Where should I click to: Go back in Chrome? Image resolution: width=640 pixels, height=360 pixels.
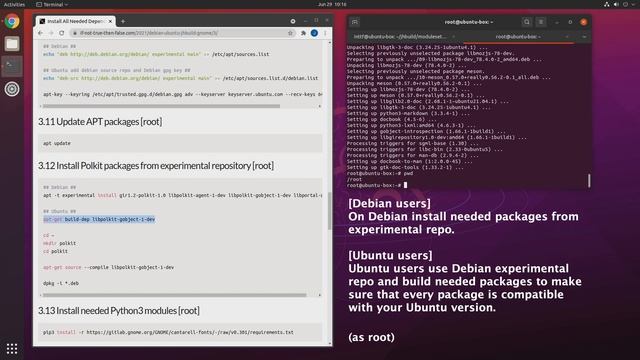pos(40,33)
